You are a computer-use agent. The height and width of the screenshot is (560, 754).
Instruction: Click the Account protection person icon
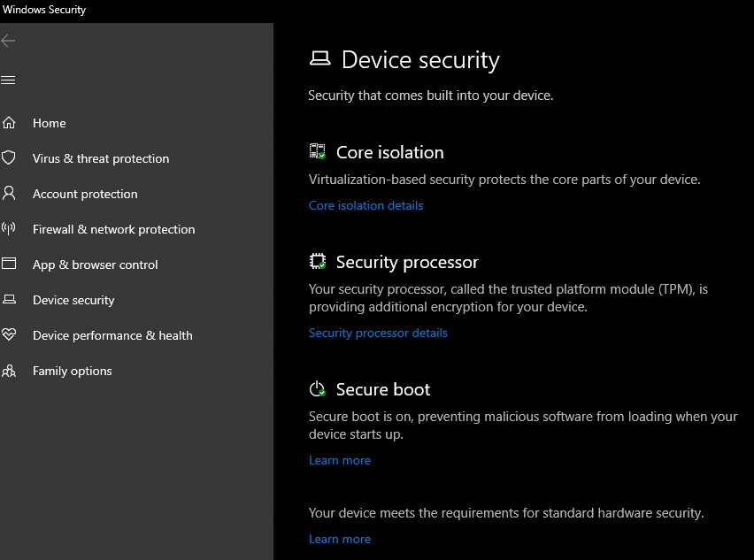click(x=9, y=194)
